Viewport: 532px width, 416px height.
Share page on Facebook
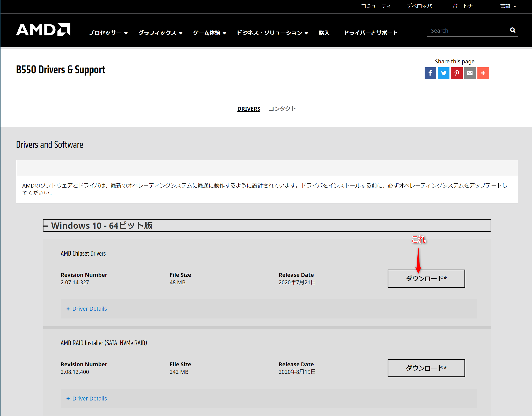coord(430,73)
